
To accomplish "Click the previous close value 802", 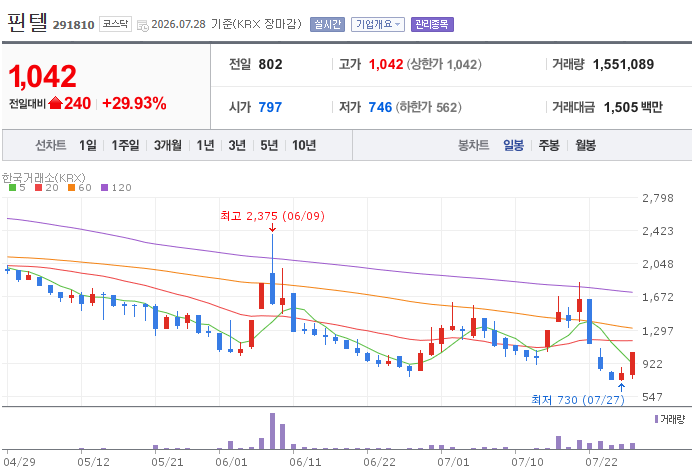I will [271, 64].
